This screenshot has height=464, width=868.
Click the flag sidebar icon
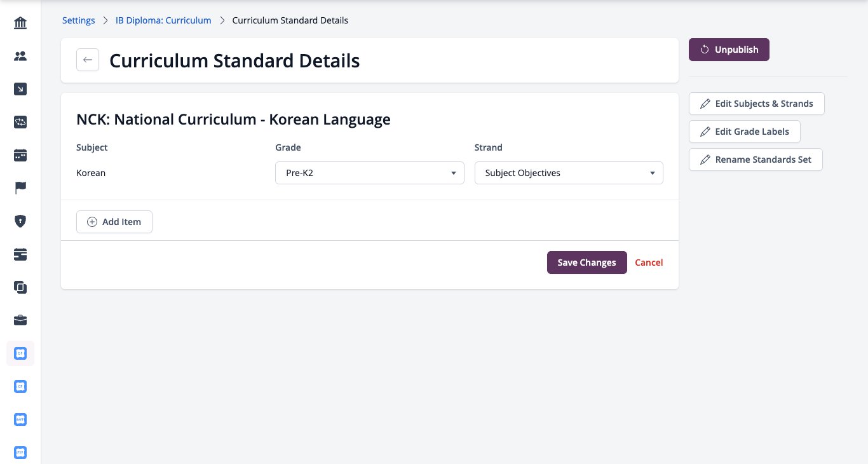point(20,188)
